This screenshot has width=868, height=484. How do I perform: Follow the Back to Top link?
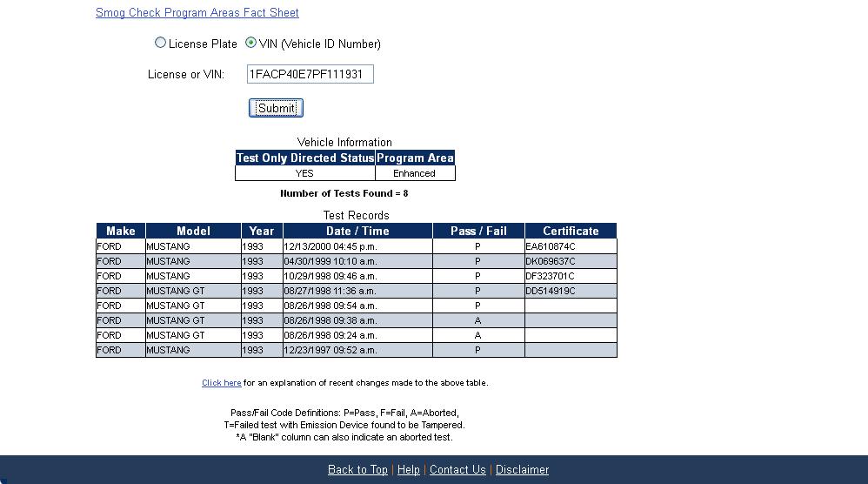pos(357,470)
